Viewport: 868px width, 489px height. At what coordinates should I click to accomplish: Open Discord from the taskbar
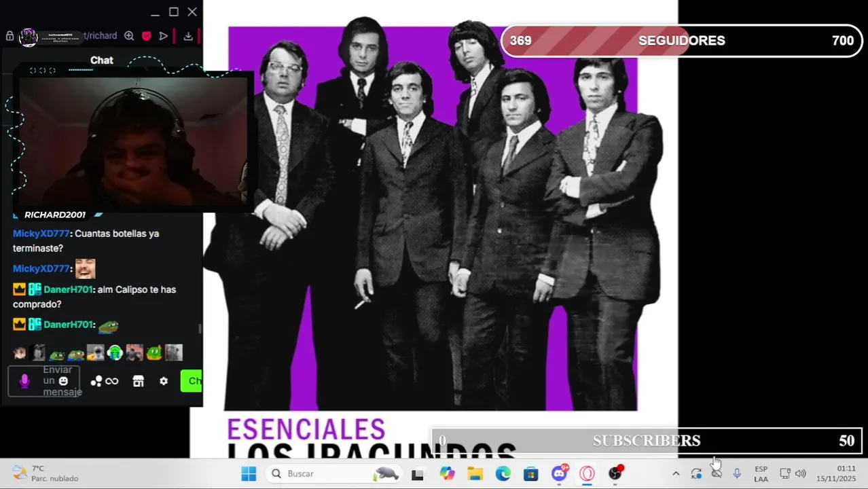(x=560, y=473)
